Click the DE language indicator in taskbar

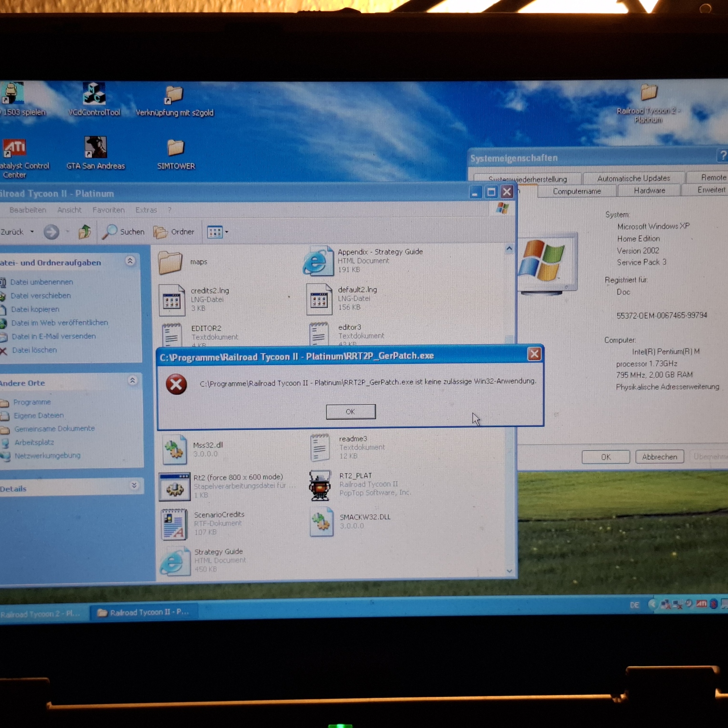[634, 605]
